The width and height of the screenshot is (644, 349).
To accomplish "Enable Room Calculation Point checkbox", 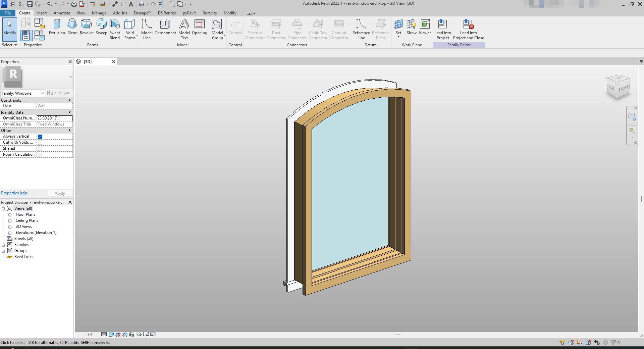I will (40, 155).
